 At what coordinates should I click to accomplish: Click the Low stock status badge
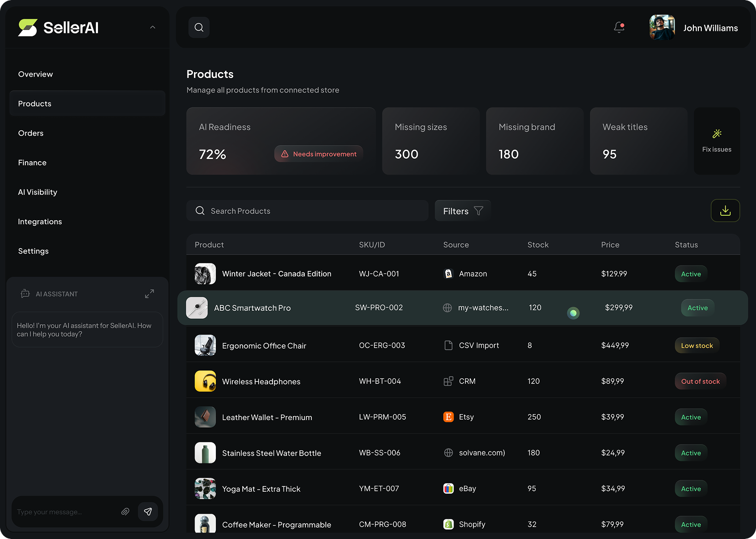(x=697, y=346)
